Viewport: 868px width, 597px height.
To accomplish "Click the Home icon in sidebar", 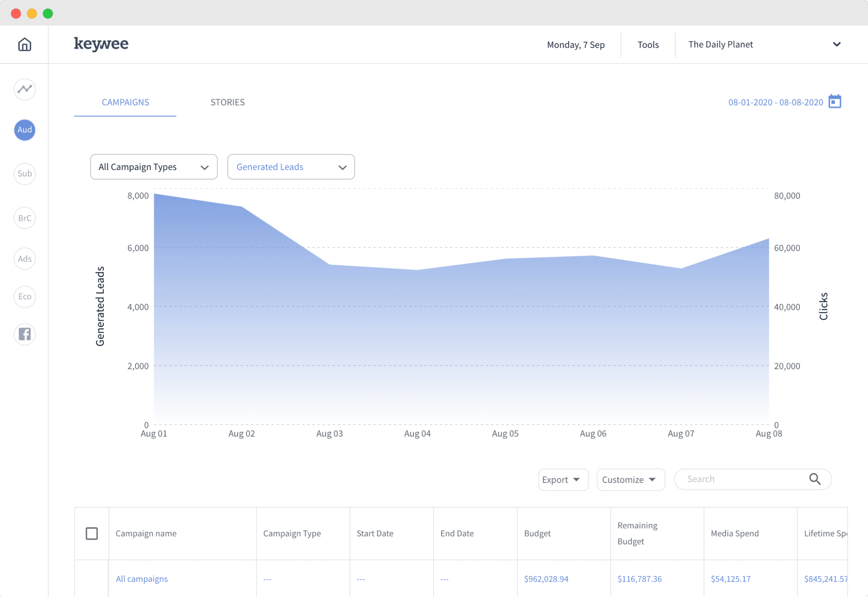I will [x=25, y=44].
